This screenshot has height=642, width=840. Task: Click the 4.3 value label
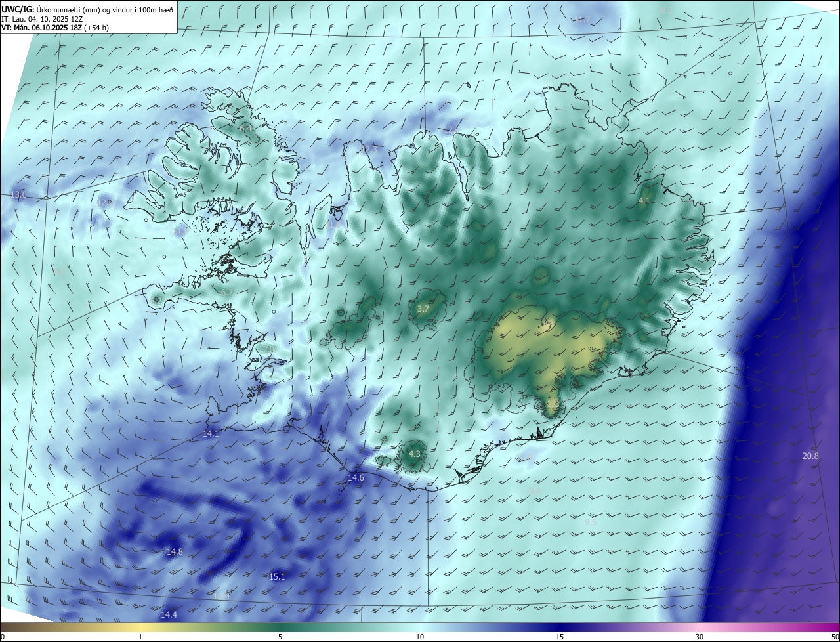(414, 454)
